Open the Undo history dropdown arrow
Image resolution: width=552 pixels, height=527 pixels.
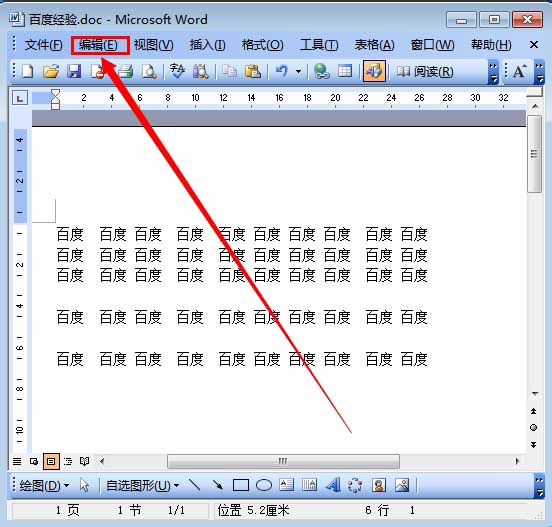298,72
